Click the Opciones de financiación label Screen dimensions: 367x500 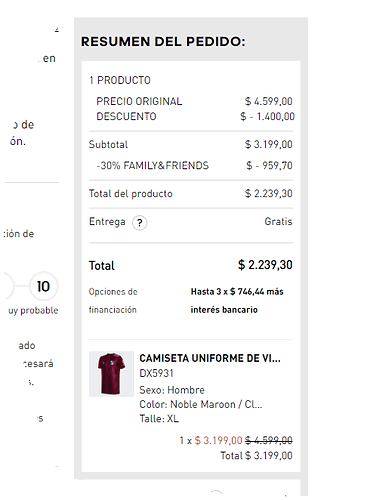click(113, 301)
